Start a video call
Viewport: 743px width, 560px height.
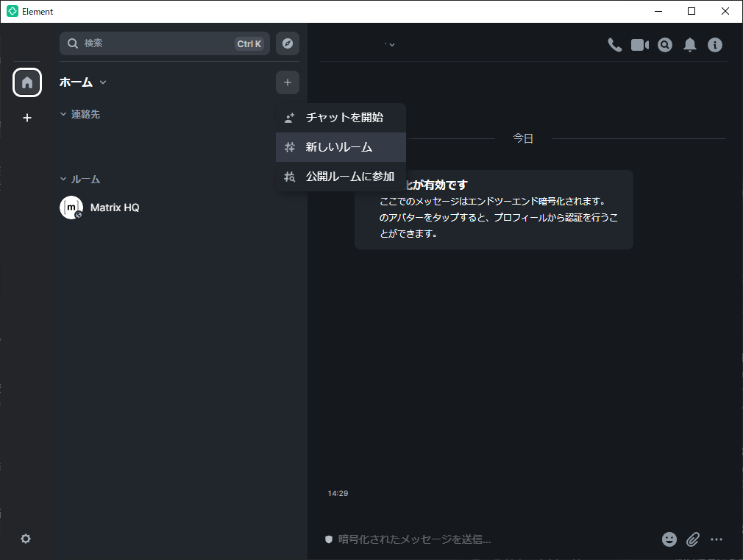tap(639, 45)
